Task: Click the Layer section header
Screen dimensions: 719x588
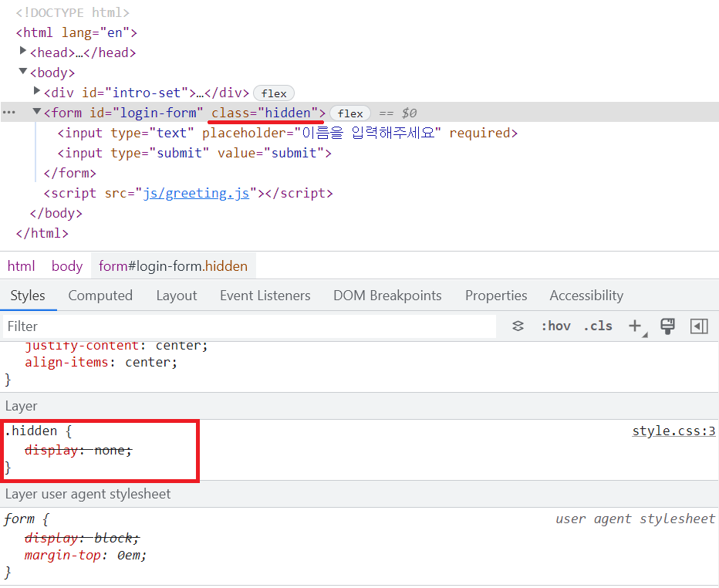Action: [x=359, y=406]
